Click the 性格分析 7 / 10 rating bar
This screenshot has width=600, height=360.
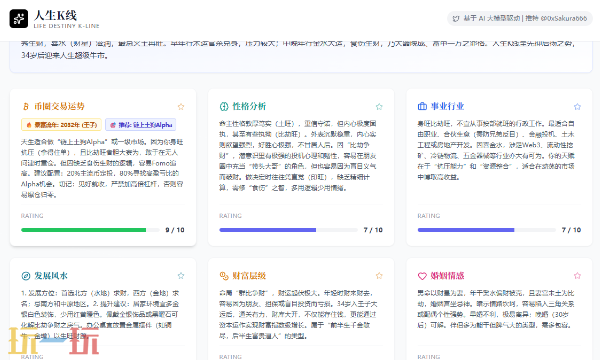click(x=289, y=230)
